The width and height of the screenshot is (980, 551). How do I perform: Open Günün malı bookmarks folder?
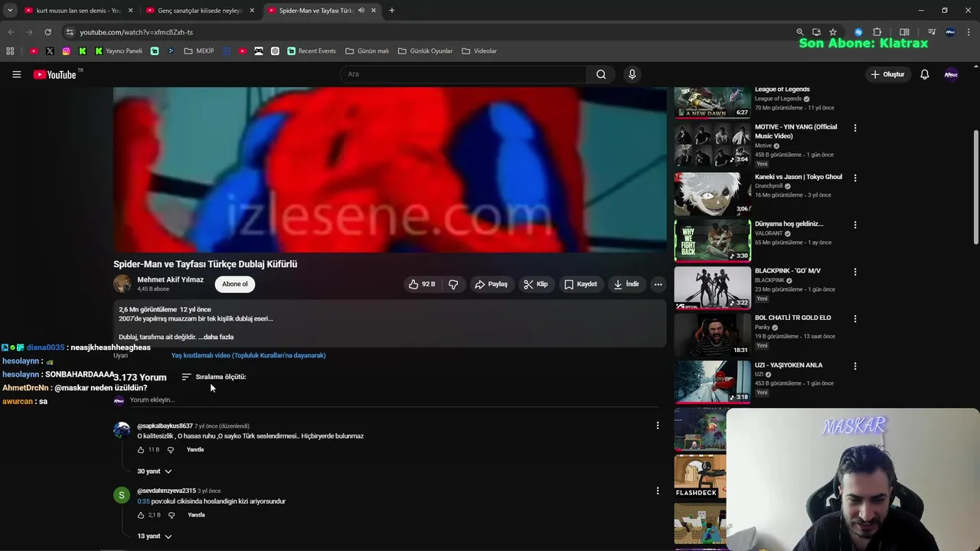367,51
